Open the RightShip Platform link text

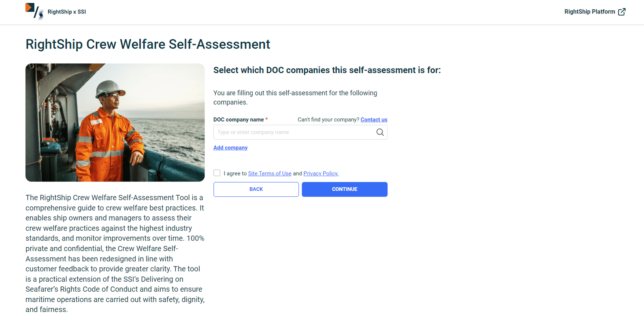click(x=589, y=12)
